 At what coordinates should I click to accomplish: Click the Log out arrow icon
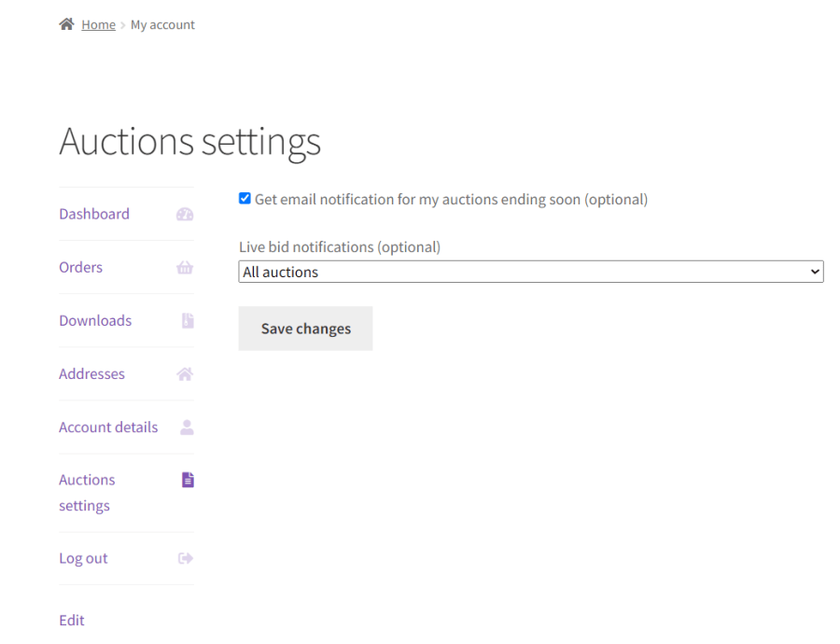pos(186,558)
